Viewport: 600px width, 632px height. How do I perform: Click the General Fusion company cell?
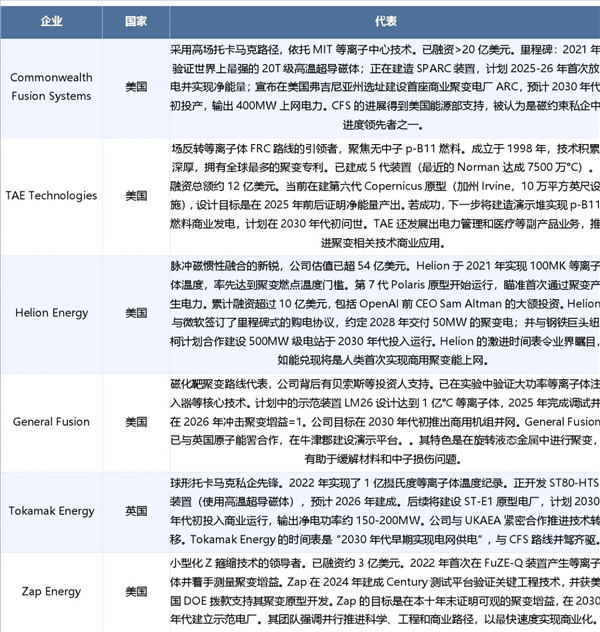tap(51, 422)
